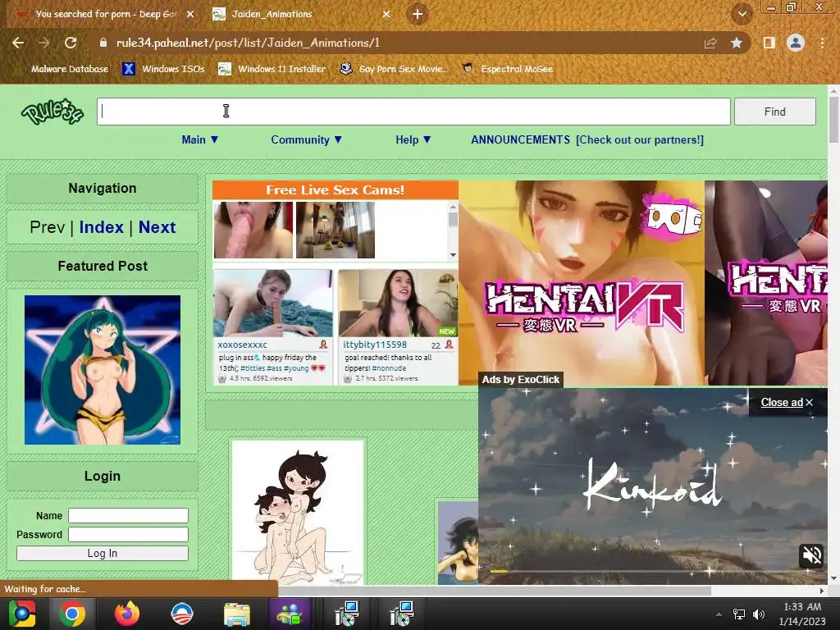Image resolution: width=840 pixels, height=630 pixels.
Task: Click the Rule34 site logo
Action: click(x=52, y=112)
